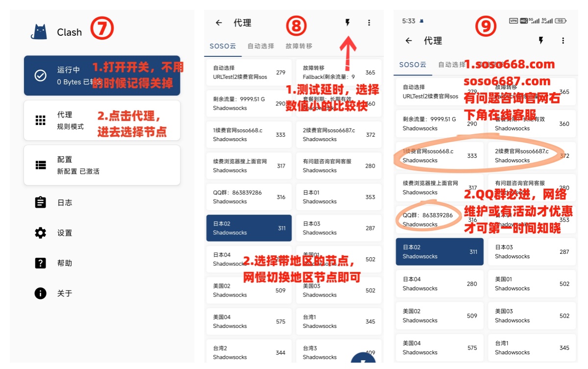588x369 pixels.
Task: Tap the back arrow in screenshot ⑧
Action: (x=219, y=23)
